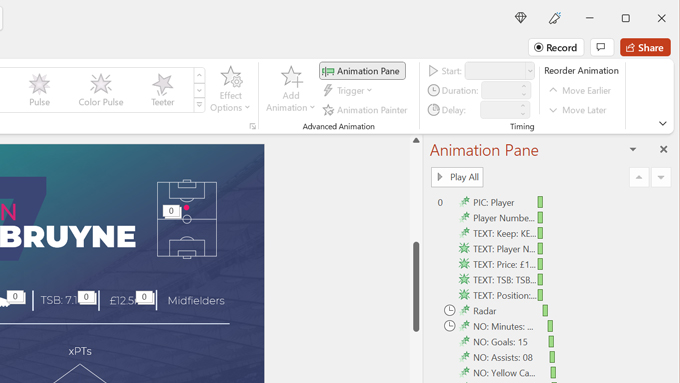
Task: Click the animation tag on TSB text
Action: [86, 297]
